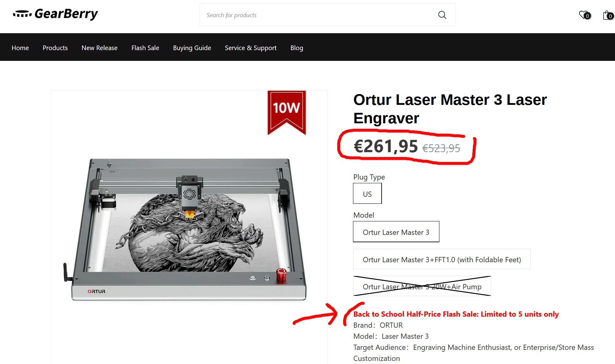The image size is (615, 364).
Task: Click the 10W red ribbon badge
Action: click(287, 113)
